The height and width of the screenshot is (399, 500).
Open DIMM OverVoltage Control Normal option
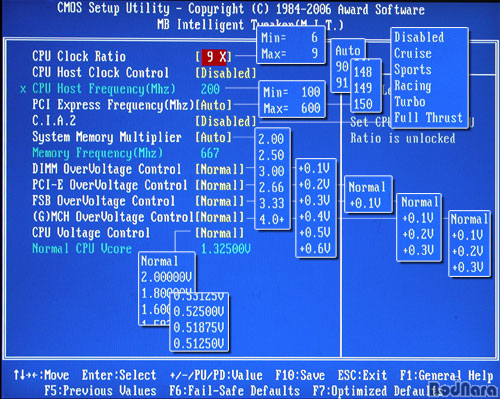pyautogui.click(x=220, y=169)
